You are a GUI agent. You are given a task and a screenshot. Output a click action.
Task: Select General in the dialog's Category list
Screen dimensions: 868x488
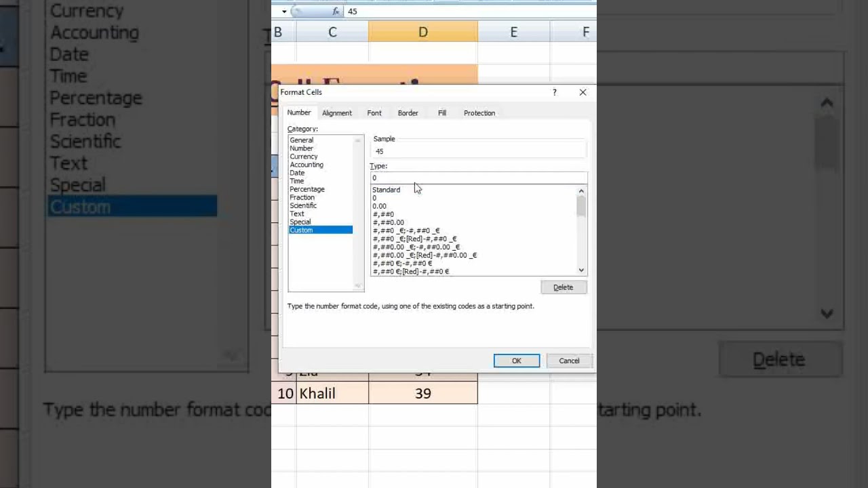click(x=302, y=140)
